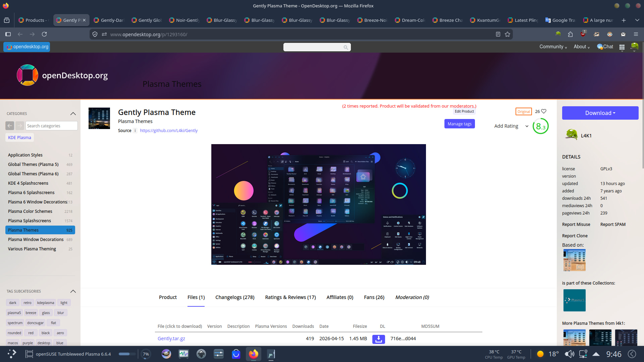644x362 pixels.
Task: Open the Community dropdown menu
Action: (x=553, y=47)
